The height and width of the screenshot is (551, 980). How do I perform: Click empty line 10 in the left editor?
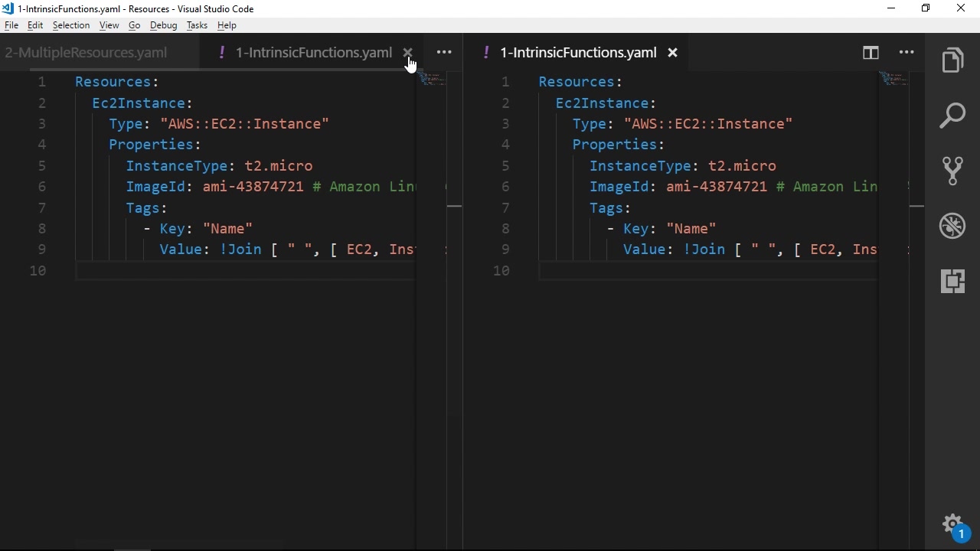245,271
